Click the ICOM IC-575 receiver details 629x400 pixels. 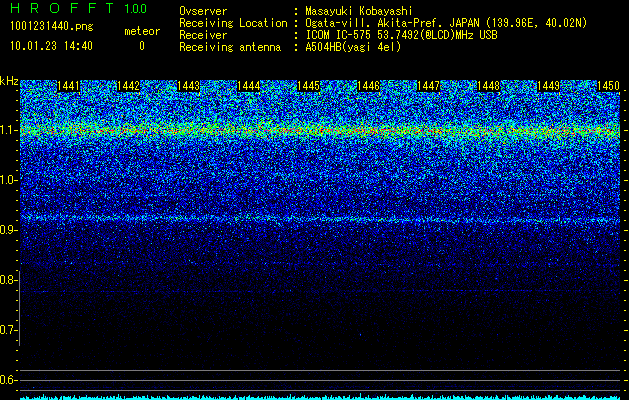click(x=402, y=35)
